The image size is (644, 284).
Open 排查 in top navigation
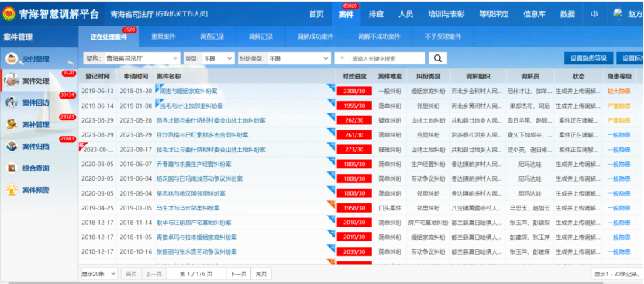pyautogui.click(x=376, y=14)
